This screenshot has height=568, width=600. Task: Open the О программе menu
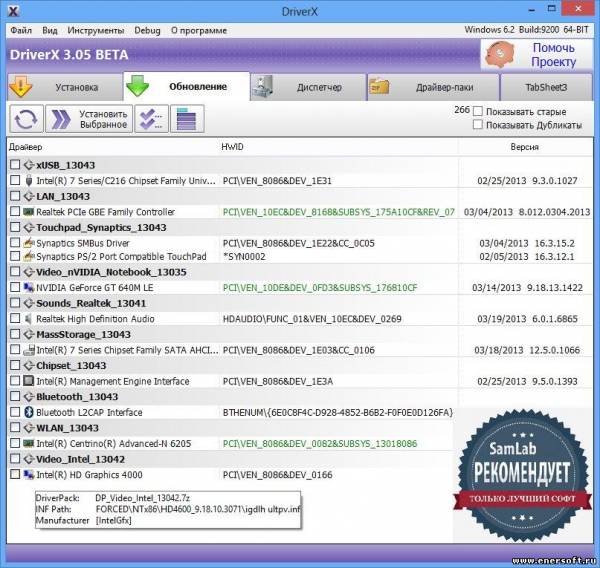coord(199,30)
